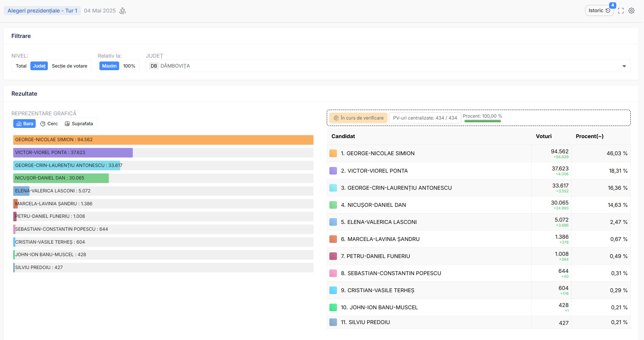Select the Total level option
The image size is (644, 340).
tap(21, 66)
